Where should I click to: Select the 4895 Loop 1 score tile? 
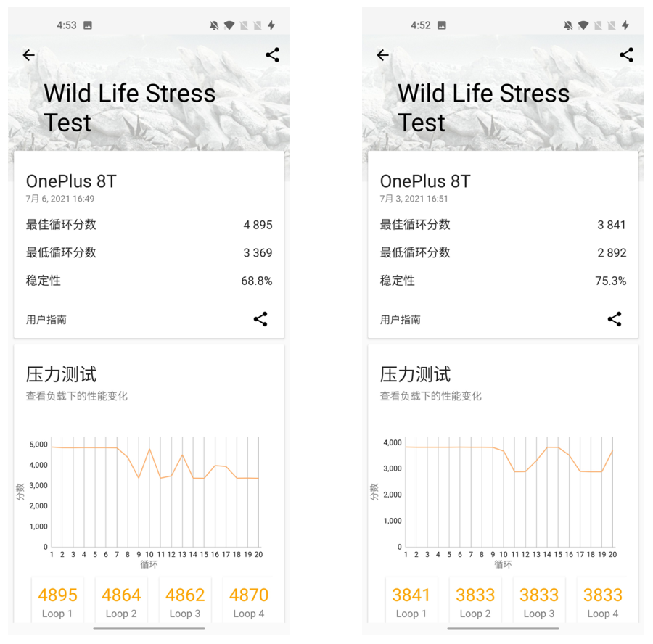point(58,601)
